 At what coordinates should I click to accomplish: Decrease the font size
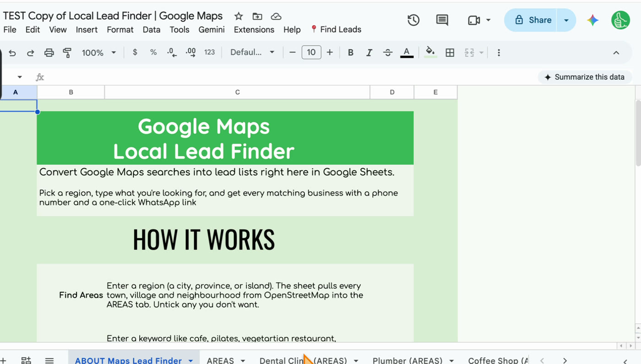click(293, 53)
